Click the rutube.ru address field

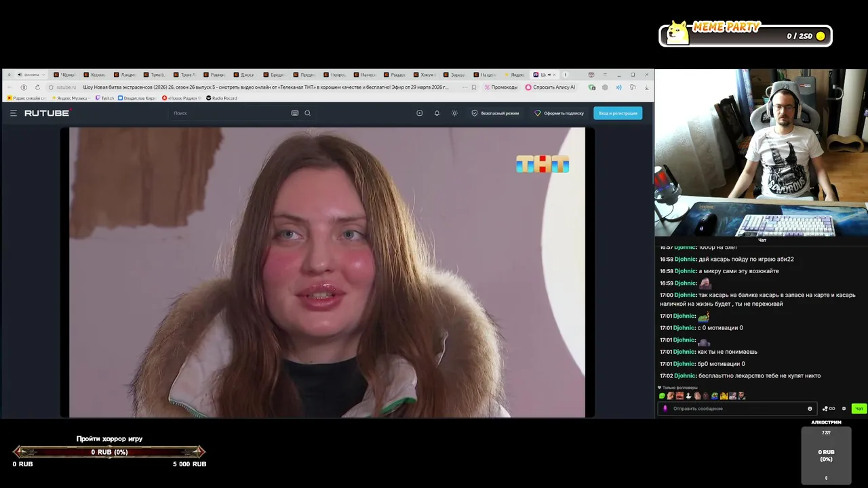click(66, 87)
